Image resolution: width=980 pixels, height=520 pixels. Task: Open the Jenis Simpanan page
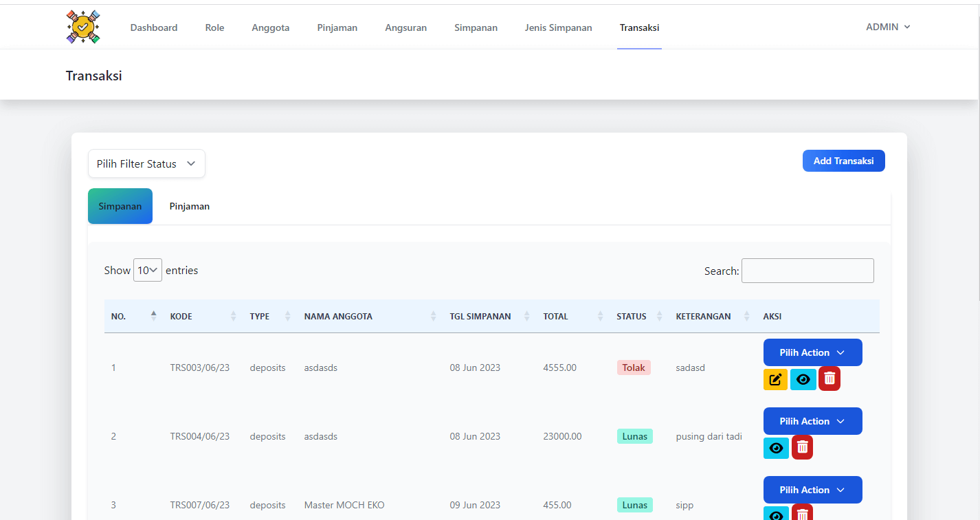[x=558, y=27]
